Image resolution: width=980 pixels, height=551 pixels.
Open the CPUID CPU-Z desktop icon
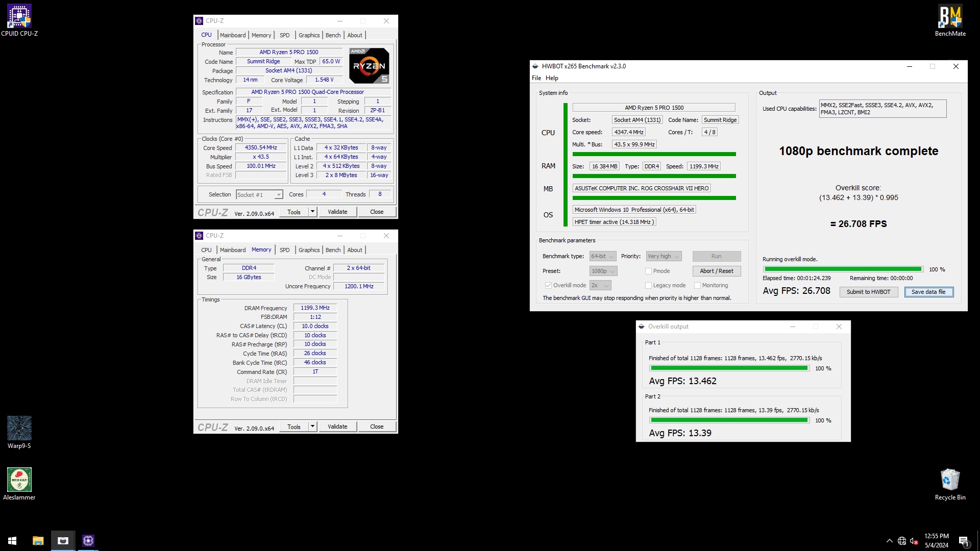coord(19,20)
